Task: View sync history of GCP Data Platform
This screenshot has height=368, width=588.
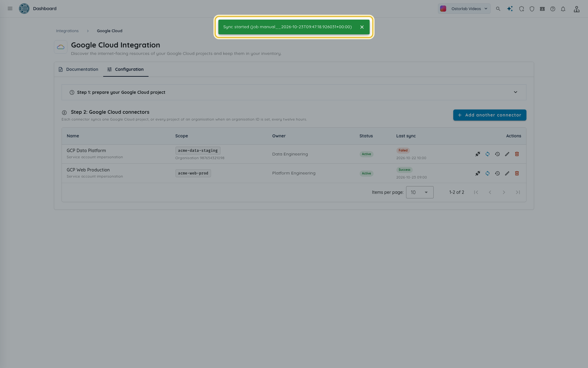Action: tap(497, 154)
